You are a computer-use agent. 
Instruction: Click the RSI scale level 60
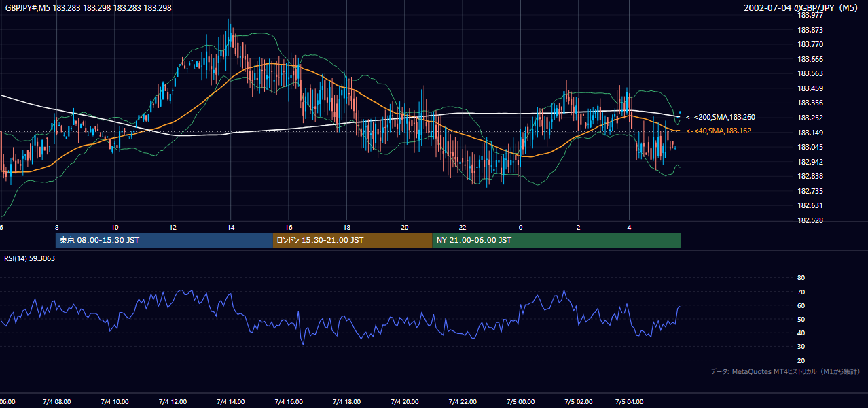pyautogui.click(x=801, y=305)
